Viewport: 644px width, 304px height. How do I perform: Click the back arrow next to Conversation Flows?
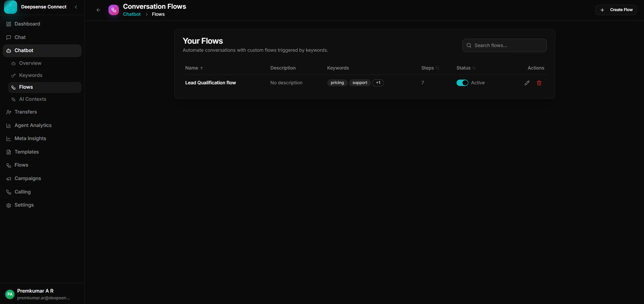click(x=98, y=10)
